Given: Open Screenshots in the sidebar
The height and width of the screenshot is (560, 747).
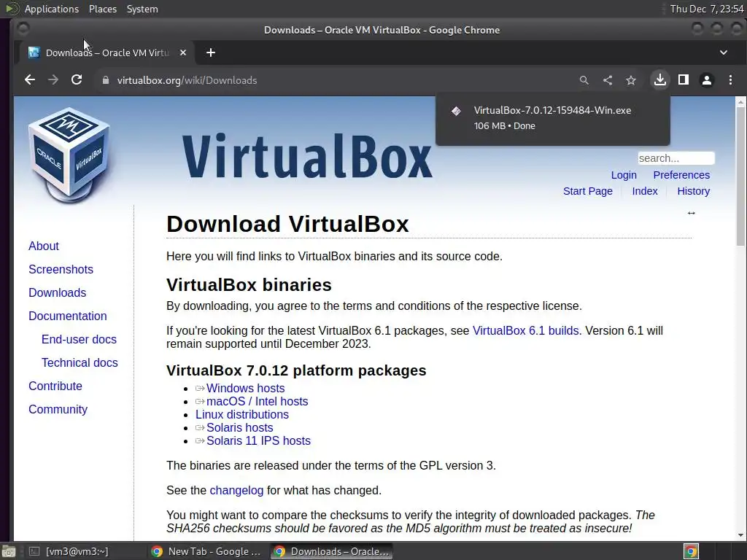Looking at the screenshot, I should 61,270.
